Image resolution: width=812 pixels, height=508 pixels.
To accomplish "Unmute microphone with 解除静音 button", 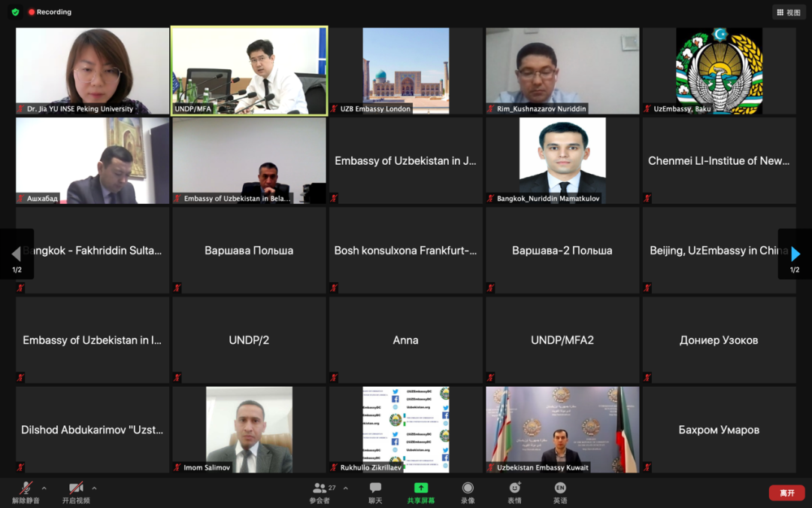I will click(26, 493).
